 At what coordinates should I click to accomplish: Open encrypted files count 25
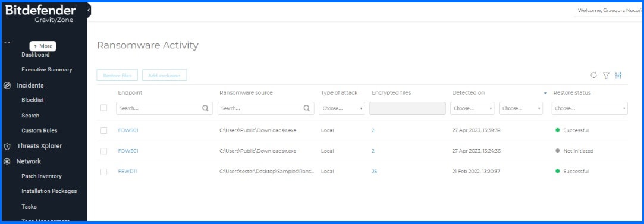[x=374, y=172]
